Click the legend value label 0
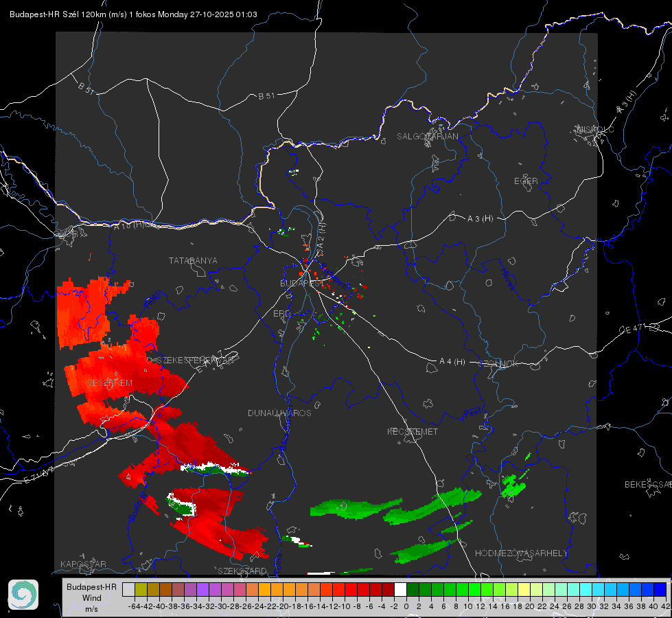This screenshot has width=672, height=618. click(406, 606)
